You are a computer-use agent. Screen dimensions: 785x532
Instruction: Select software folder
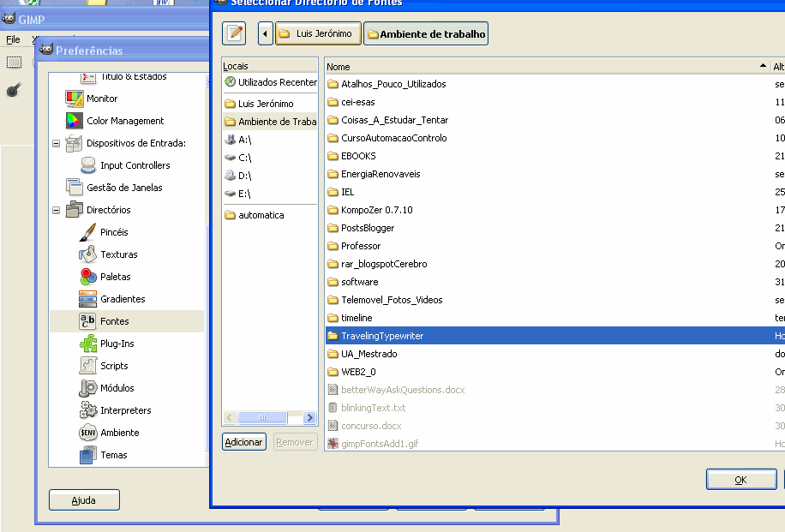359,282
